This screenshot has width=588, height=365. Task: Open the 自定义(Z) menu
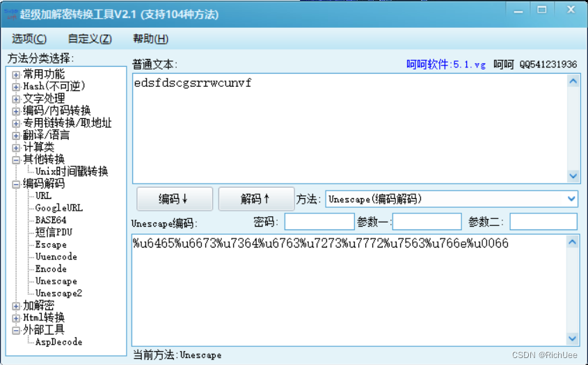(x=90, y=39)
